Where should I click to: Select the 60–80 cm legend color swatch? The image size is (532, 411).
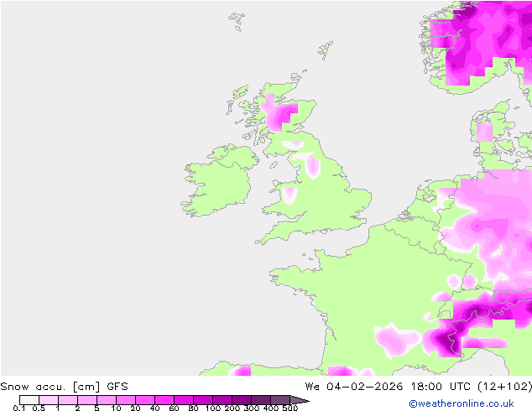(183, 400)
